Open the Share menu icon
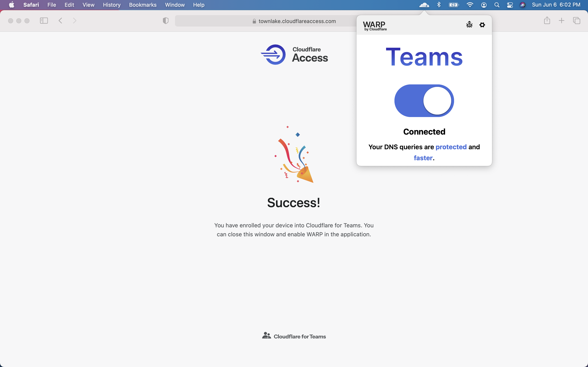The image size is (588, 367). point(547,21)
